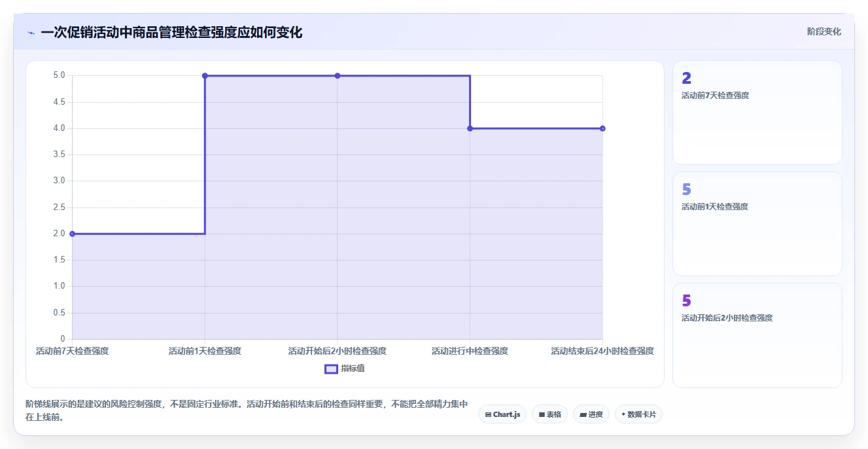Click the Chart.js tag button
The width and height of the screenshot is (868, 449).
(502, 414)
